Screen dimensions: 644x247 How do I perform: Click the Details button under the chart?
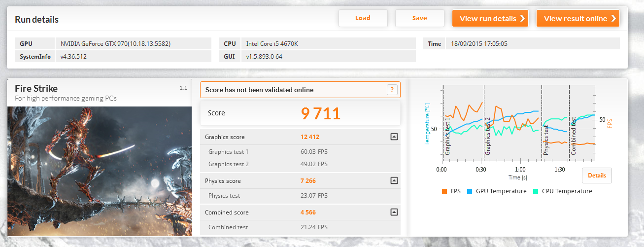click(597, 176)
